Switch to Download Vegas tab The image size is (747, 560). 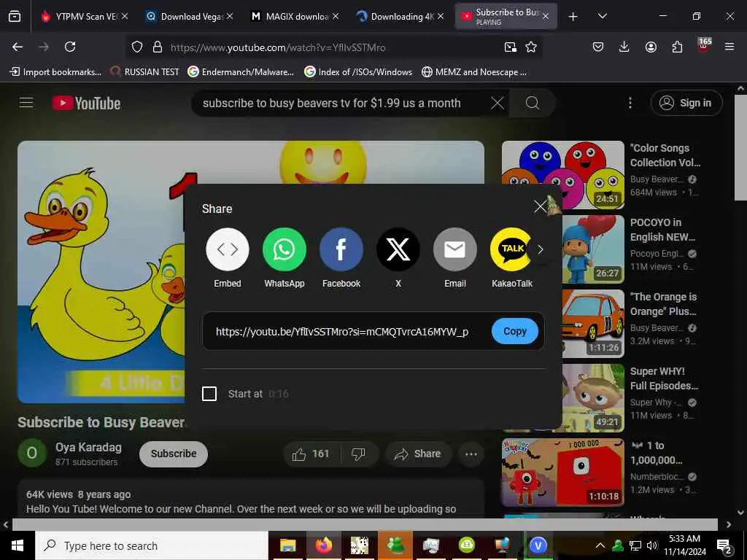[190, 16]
